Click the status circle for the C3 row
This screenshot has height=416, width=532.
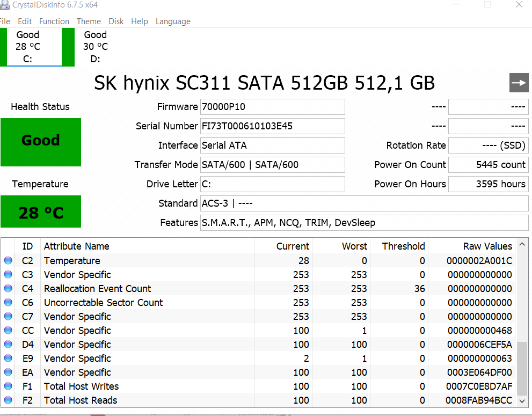click(x=8, y=274)
